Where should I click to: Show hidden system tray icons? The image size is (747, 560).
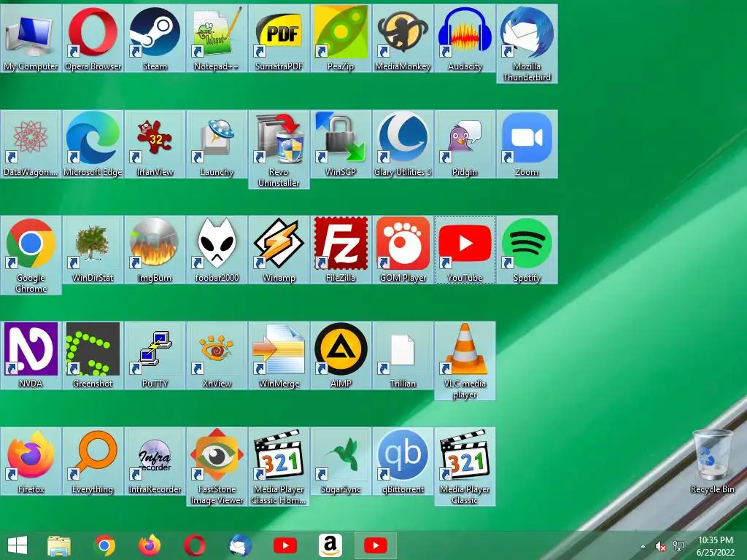click(643, 546)
